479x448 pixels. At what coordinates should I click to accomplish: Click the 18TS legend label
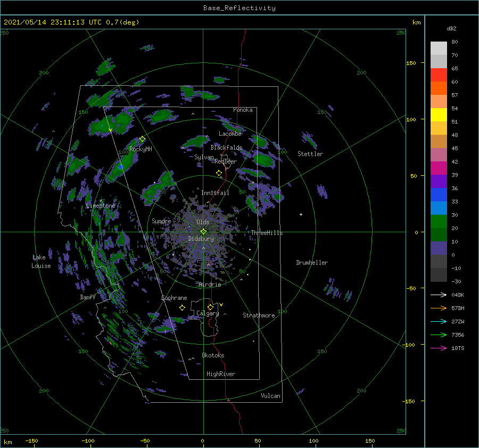(x=458, y=348)
